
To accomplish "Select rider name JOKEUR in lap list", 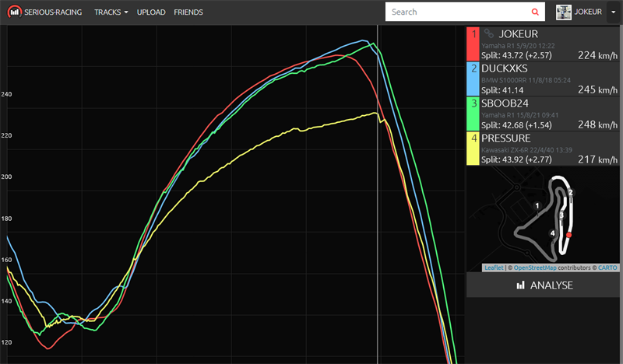I will point(518,34).
